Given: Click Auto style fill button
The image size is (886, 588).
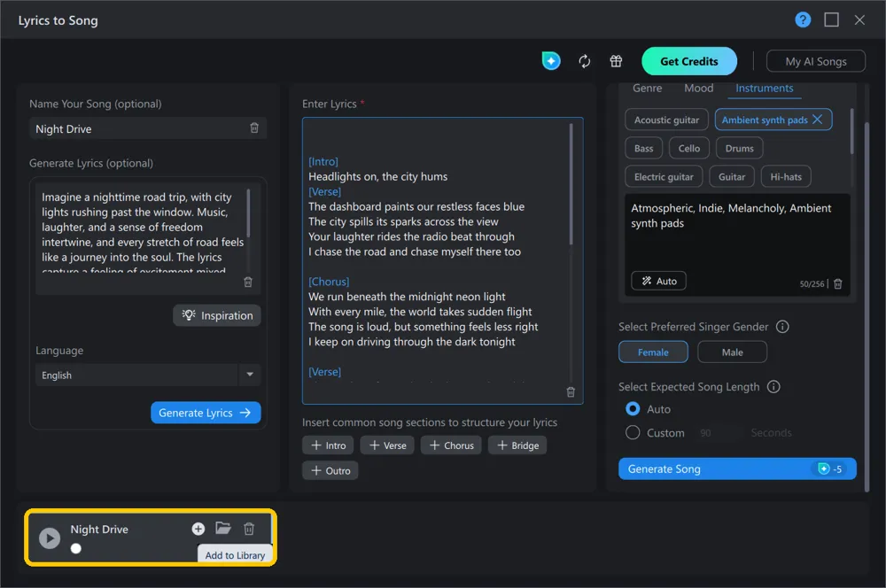Looking at the screenshot, I should point(658,281).
